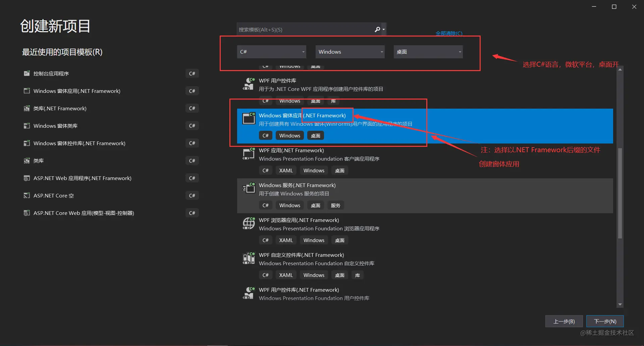The image size is (644, 346).
Task: Click the search magnifier icon
Action: (x=377, y=30)
